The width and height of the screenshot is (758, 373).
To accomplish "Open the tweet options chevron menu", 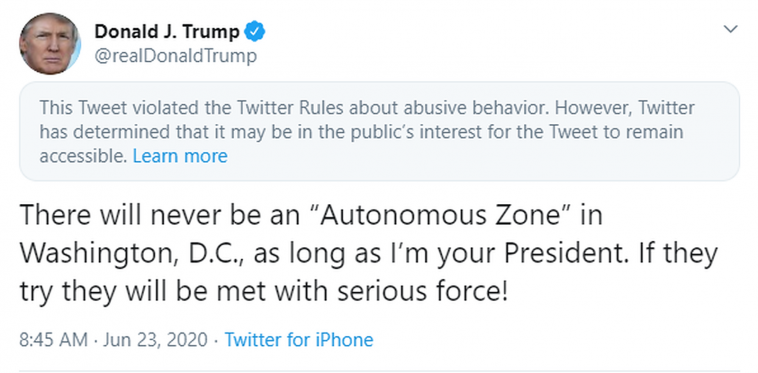I will pos(730,29).
